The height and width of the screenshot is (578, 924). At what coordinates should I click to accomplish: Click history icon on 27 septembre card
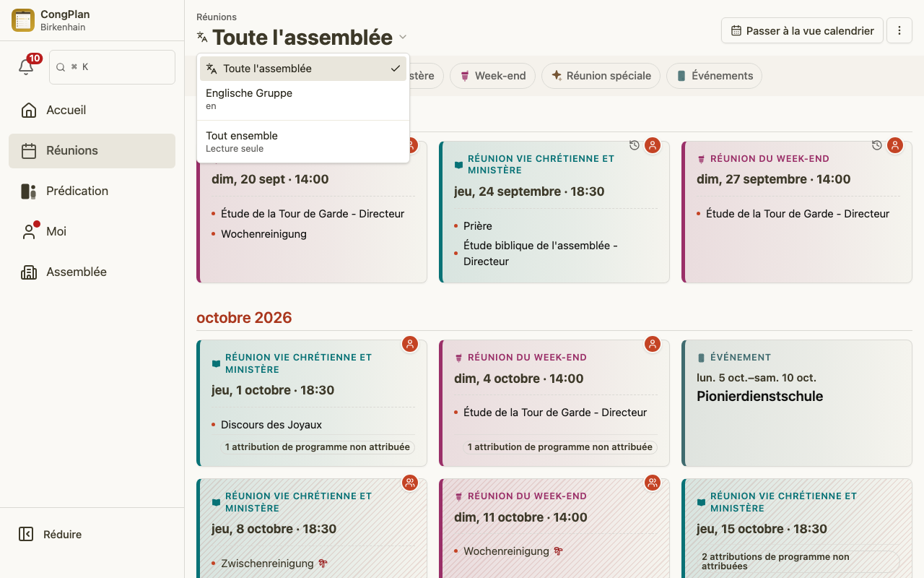tap(877, 145)
